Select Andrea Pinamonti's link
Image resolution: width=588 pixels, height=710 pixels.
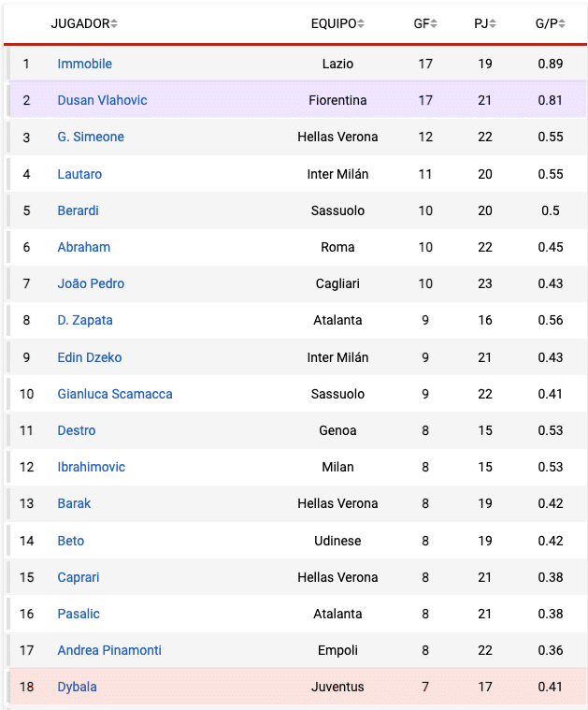(109, 650)
